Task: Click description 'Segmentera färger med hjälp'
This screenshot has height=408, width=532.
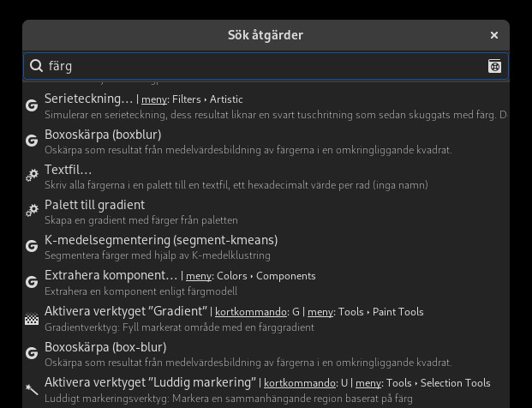Action: (158, 255)
